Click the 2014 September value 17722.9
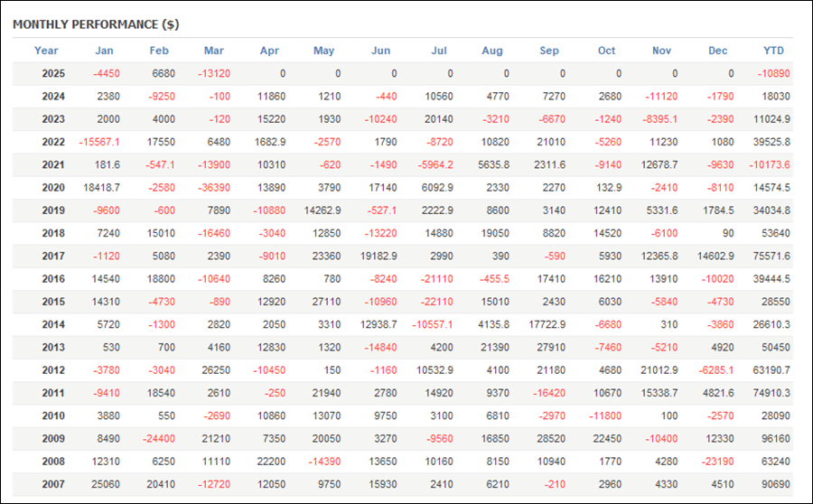 547,324
